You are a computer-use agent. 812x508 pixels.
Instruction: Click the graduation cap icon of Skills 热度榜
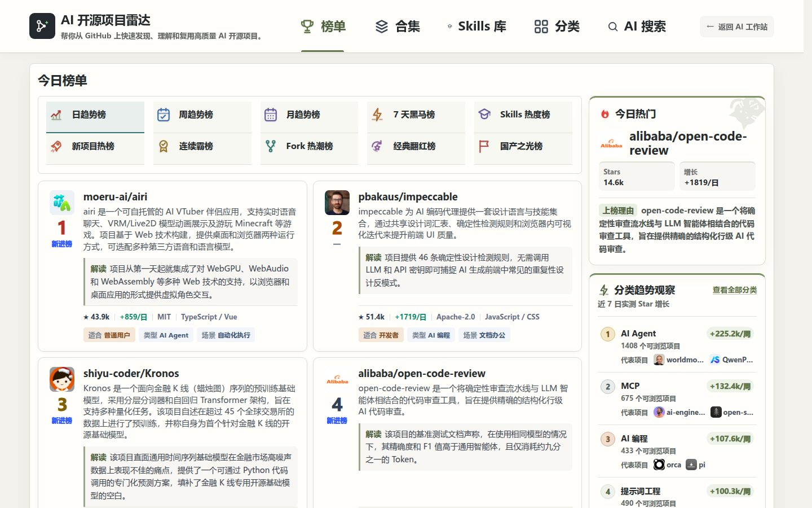484,115
